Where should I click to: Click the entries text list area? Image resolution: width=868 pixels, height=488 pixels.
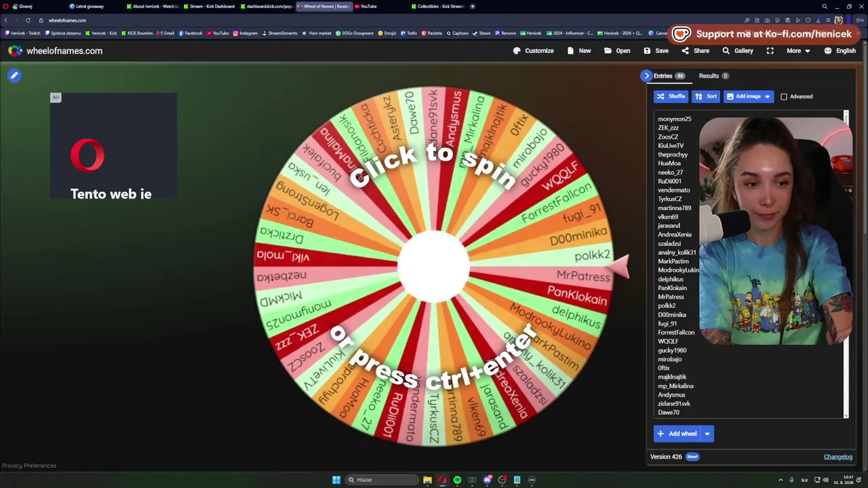tap(749, 265)
